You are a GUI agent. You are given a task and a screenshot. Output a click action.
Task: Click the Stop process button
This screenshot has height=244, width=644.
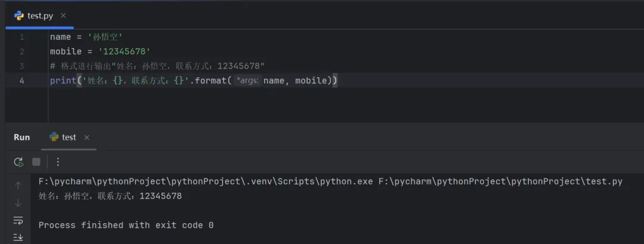coord(36,161)
